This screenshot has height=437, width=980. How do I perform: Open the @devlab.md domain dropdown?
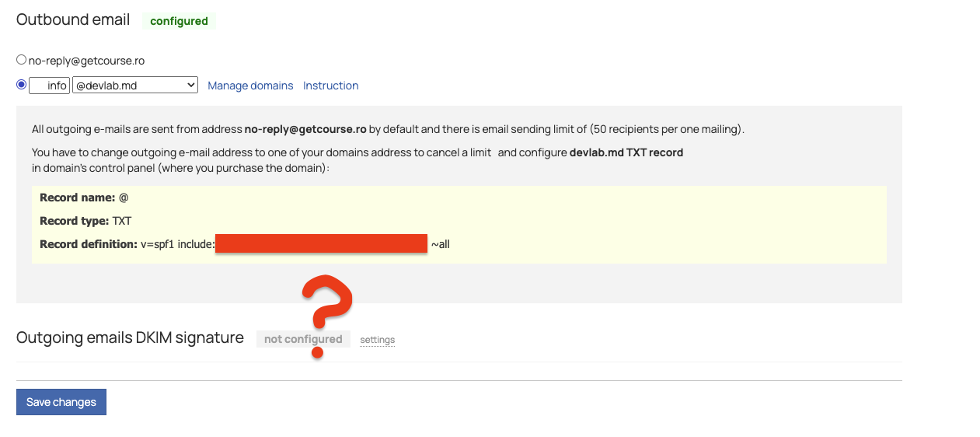point(135,86)
